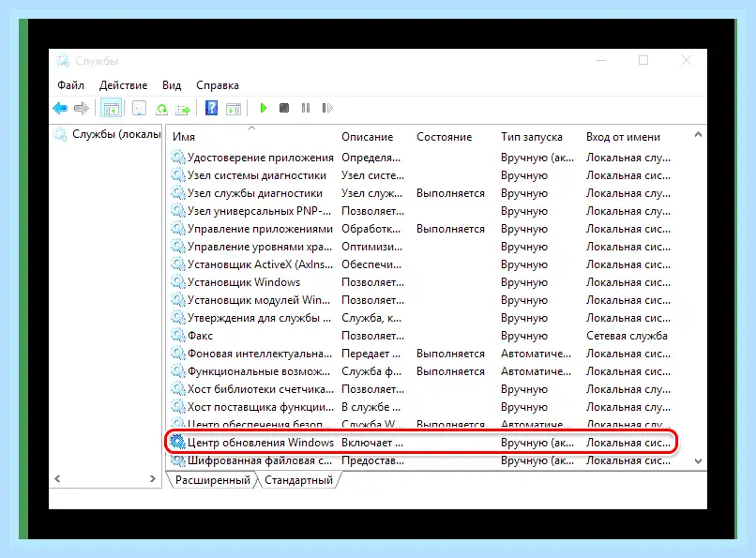Click the list scrollbar up arrow
This screenshot has height=558, width=756.
click(x=698, y=134)
